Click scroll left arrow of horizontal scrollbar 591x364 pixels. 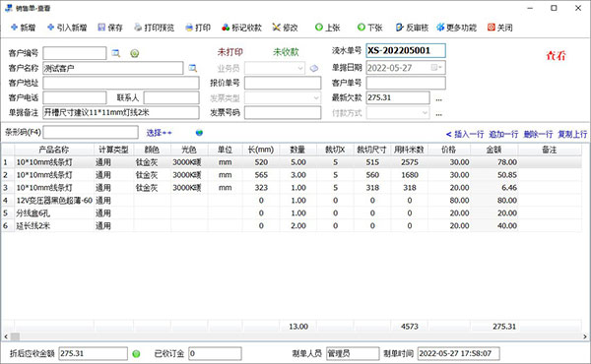click(x=5, y=336)
